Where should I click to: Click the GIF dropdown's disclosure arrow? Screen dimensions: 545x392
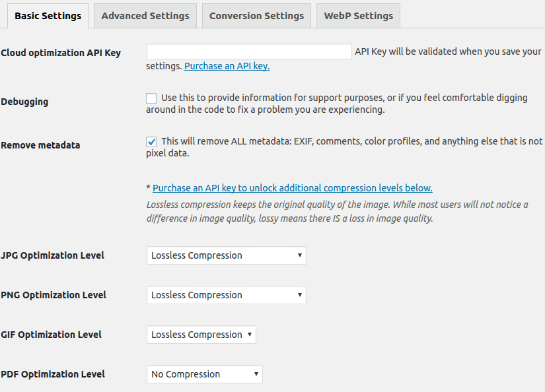click(248, 335)
